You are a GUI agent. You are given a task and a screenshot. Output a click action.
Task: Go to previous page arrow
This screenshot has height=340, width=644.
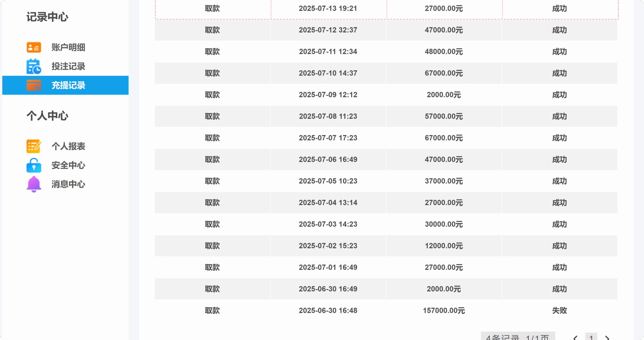tap(575, 337)
